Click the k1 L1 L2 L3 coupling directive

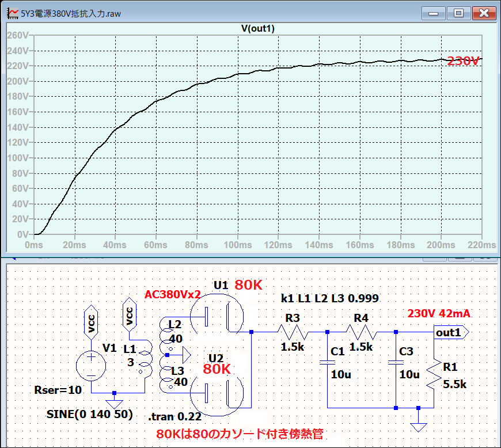pyautogui.click(x=330, y=298)
